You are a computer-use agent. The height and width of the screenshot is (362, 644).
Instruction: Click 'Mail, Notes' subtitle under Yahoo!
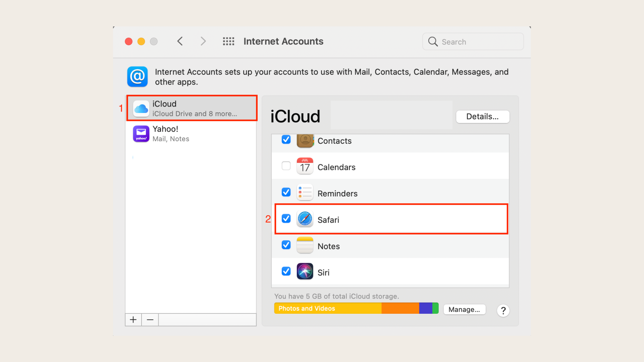click(x=171, y=139)
